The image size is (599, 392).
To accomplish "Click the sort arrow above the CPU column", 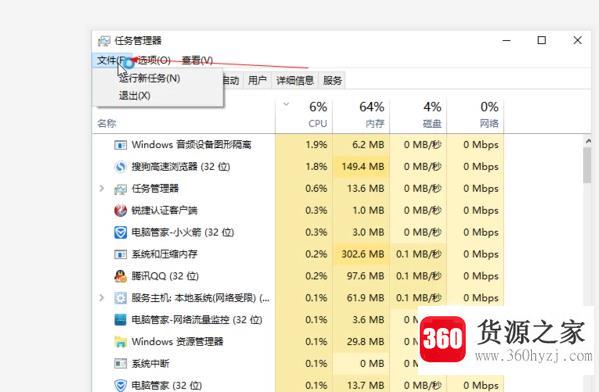I will click(286, 104).
